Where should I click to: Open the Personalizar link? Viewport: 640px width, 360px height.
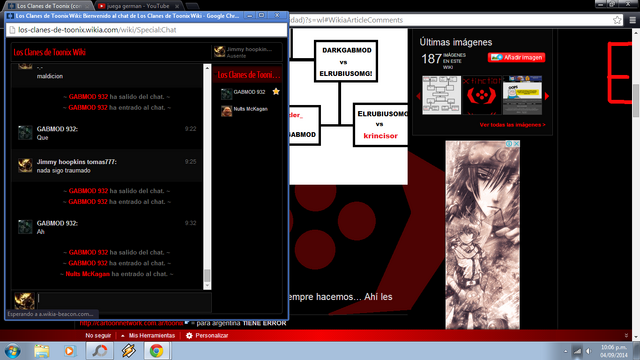(211, 336)
